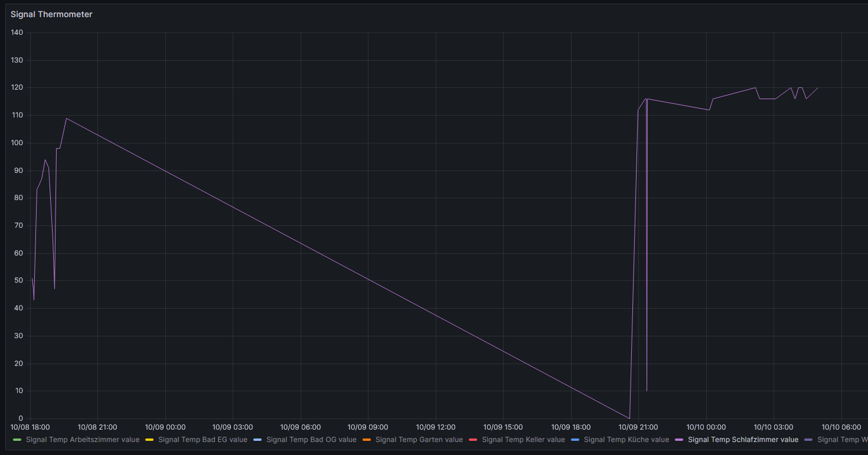Click the bottom of the spike down to 10
This screenshot has height=455, width=868.
tap(647, 391)
